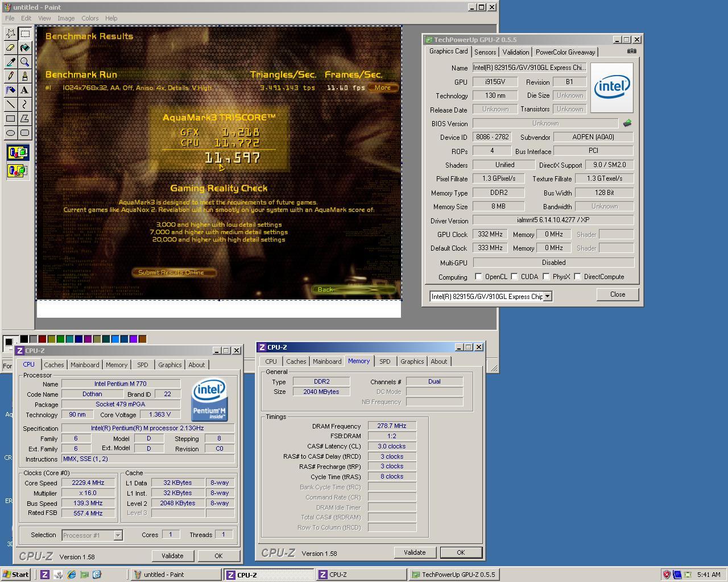Switch to Caches tab in left CPU-Z window
The image size is (728, 582).
[x=54, y=365]
